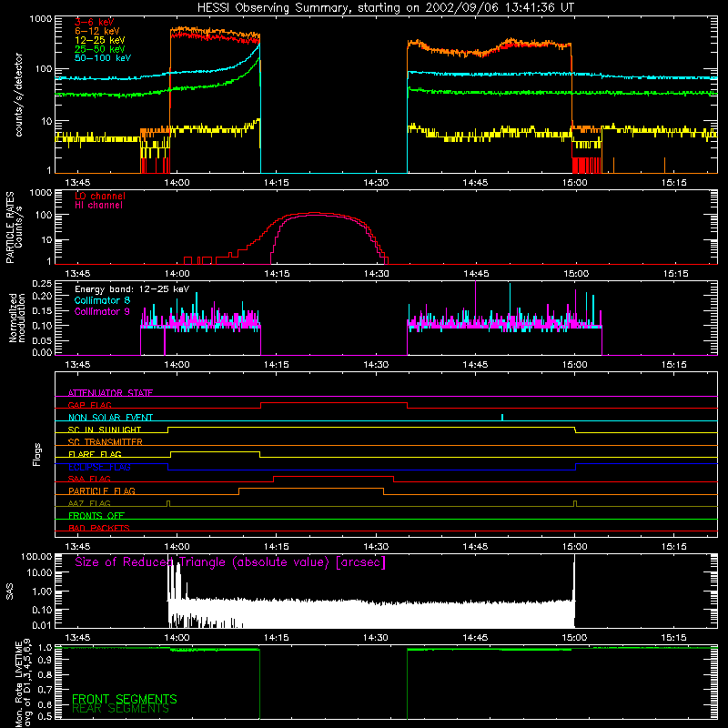
Task: Select the red 3-6 keV legend label
Action: click(x=94, y=22)
